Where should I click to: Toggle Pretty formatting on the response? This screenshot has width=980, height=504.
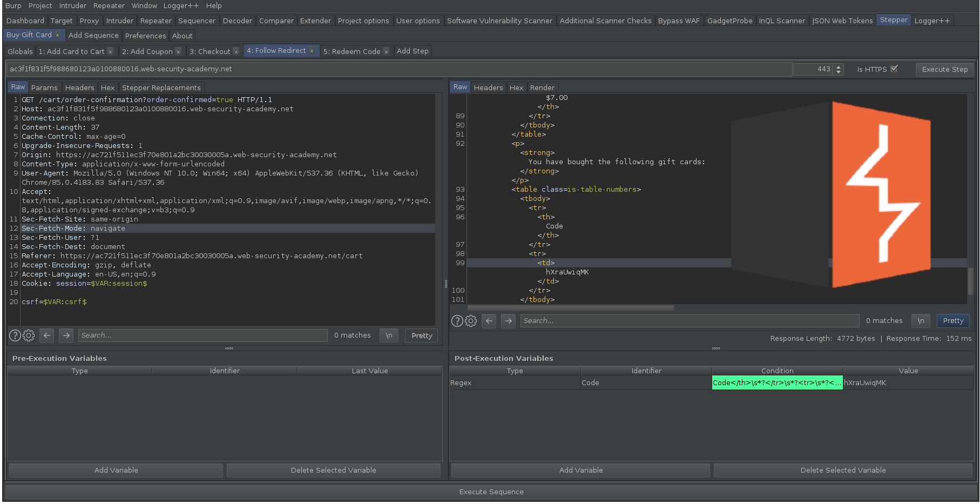(x=952, y=320)
